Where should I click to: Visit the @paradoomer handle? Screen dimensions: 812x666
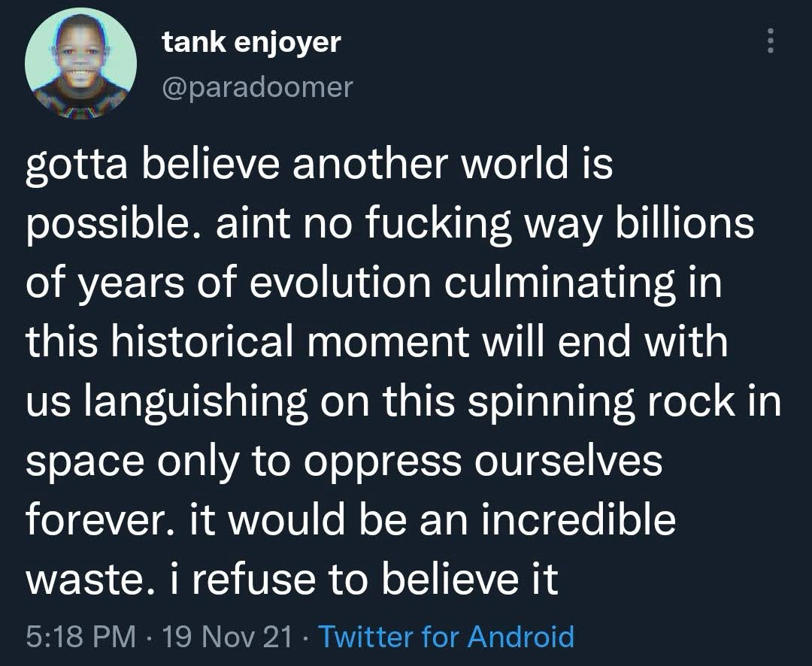257,87
